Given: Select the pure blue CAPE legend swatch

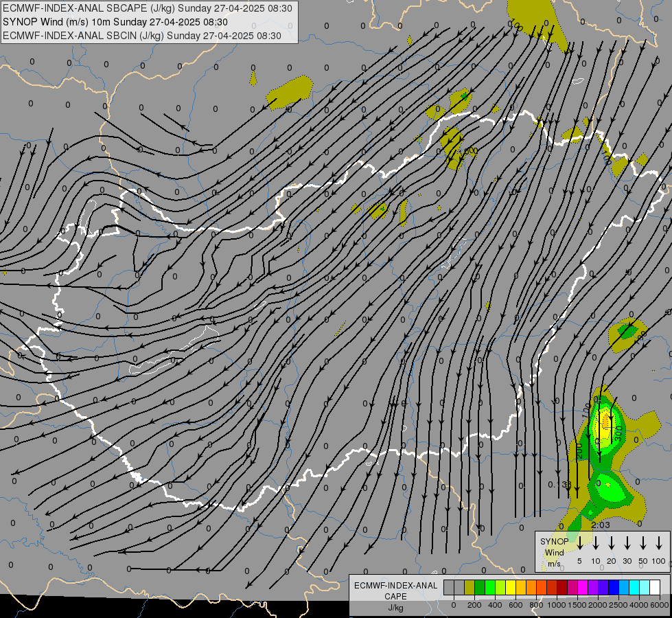Looking at the screenshot, I should 613,587.
